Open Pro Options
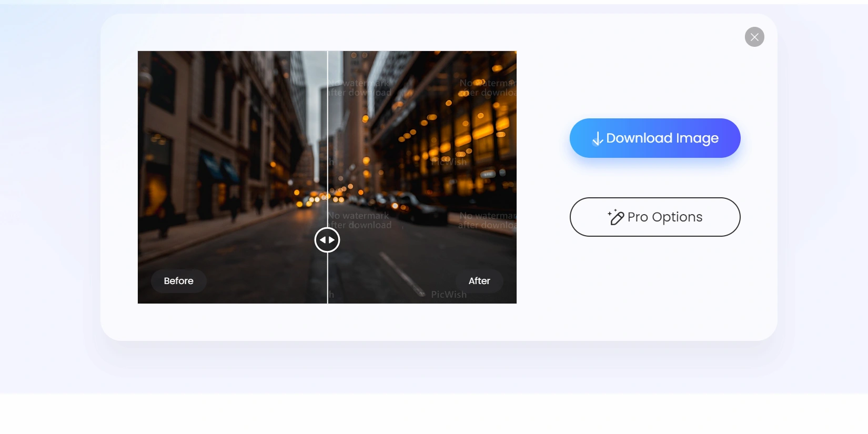The width and height of the screenshot is (868, 434). pyautogui.click(x=655, y=217)
